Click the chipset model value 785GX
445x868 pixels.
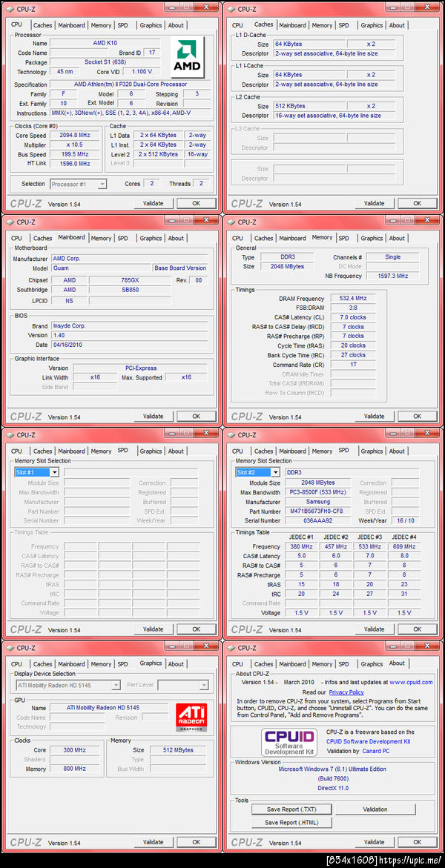coord(131,280)
